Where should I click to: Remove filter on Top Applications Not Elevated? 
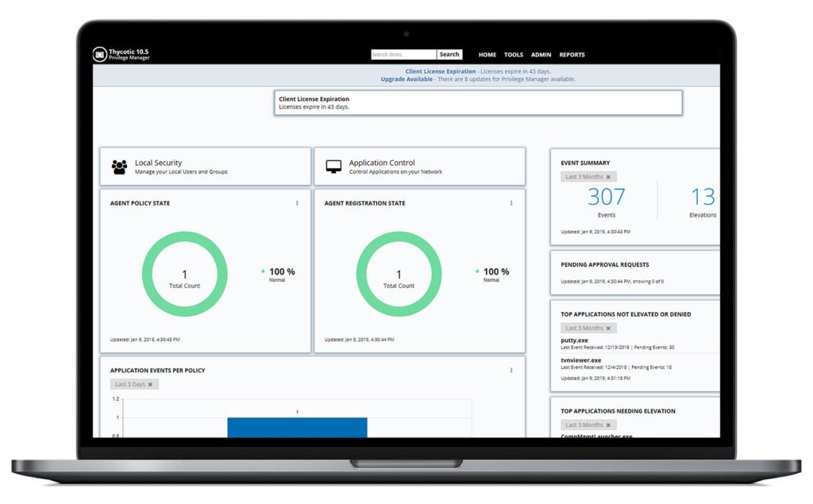point(607,328)
